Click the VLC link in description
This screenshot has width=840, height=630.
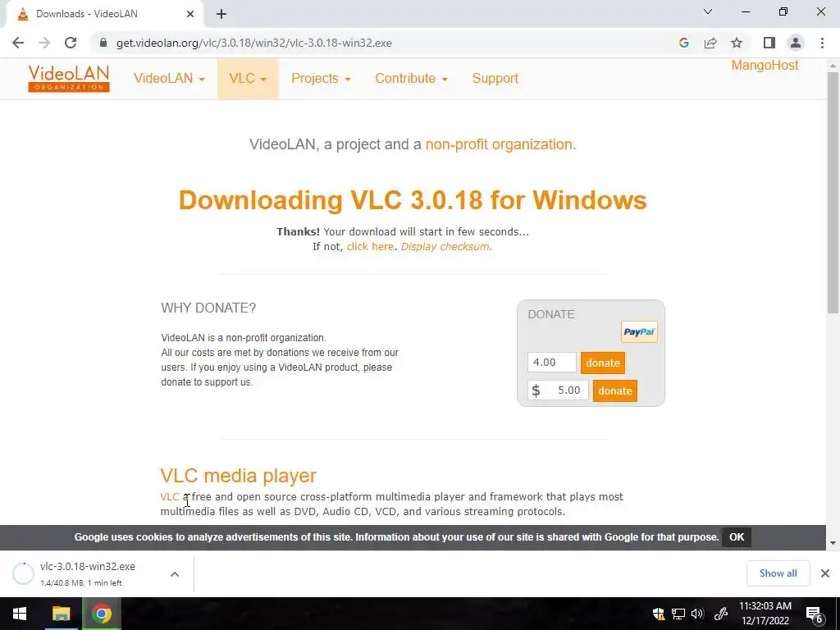point(169,496)
